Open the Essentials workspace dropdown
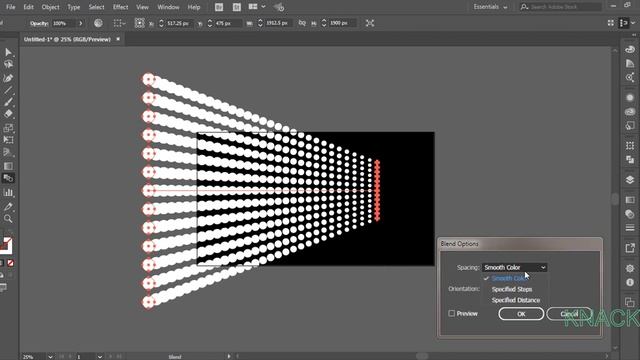Image resolution: width=640 pixels, height=360 pixels. 490,7
